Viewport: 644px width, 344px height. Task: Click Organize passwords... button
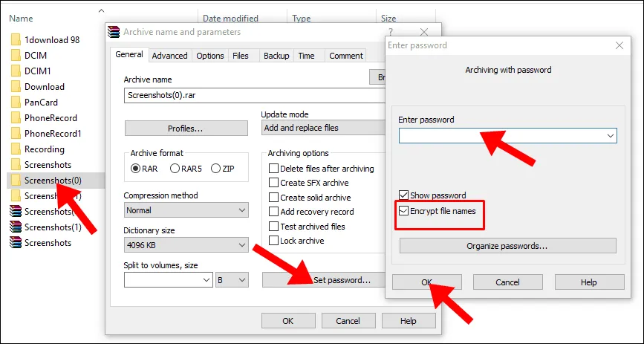point(507,246)
